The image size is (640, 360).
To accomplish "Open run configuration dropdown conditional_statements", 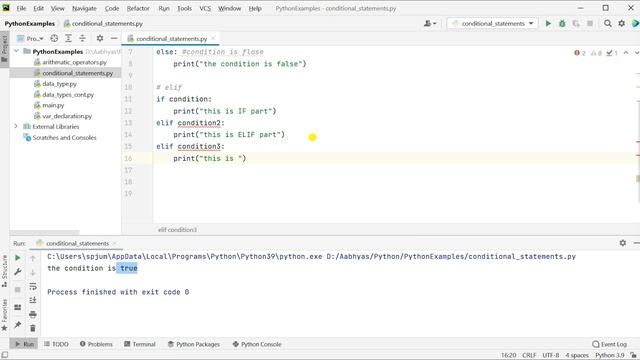I will coord(493,24).
